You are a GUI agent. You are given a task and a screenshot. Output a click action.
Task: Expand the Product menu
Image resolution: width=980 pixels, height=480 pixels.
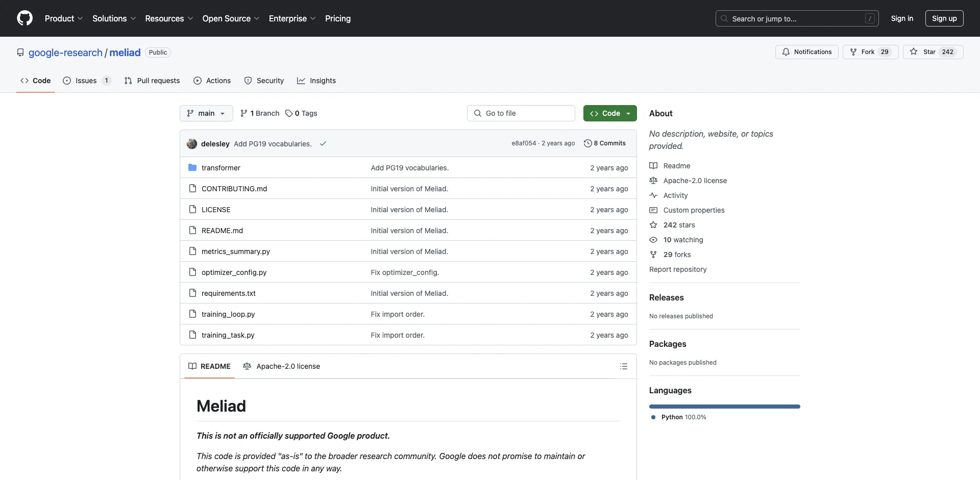(64, 18)
